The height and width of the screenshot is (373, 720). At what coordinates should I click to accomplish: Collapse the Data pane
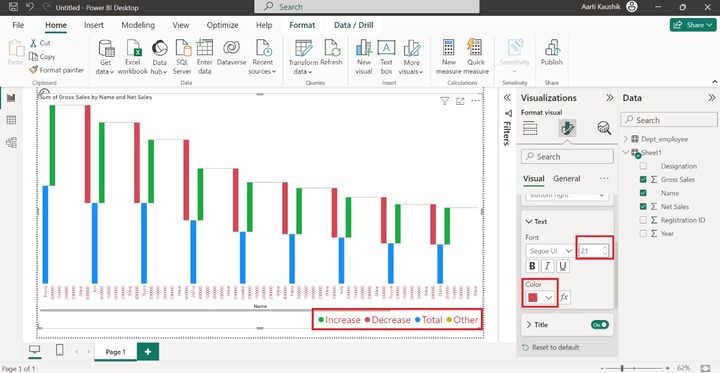click(711, 98)
